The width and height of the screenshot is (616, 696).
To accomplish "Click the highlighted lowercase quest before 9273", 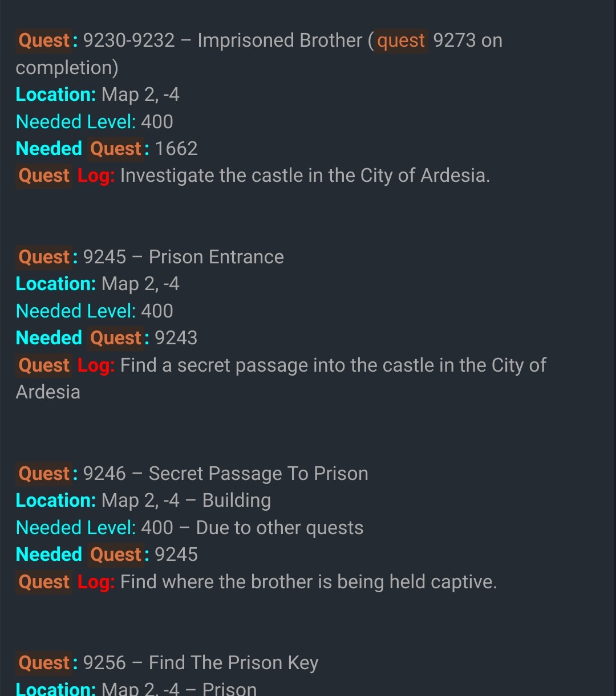I will click(401, 40).
